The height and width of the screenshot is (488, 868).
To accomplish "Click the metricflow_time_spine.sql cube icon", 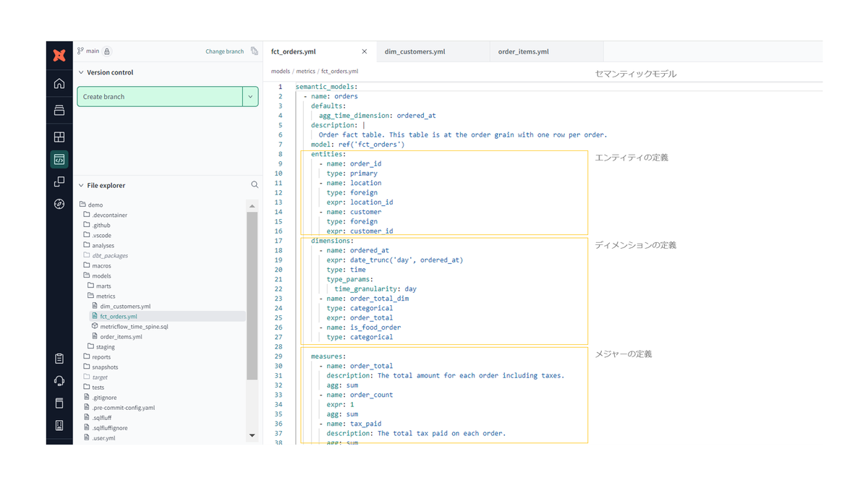I will point(95,327).
